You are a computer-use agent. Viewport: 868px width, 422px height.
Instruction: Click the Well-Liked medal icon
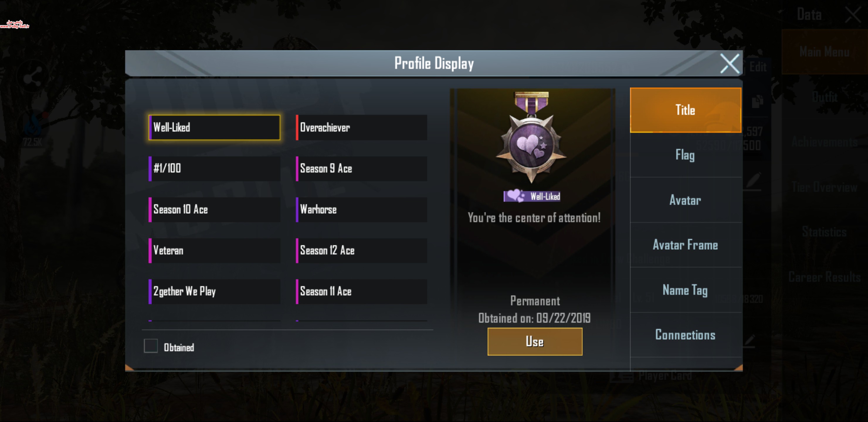pyautogui.click(x=531, y=138)
